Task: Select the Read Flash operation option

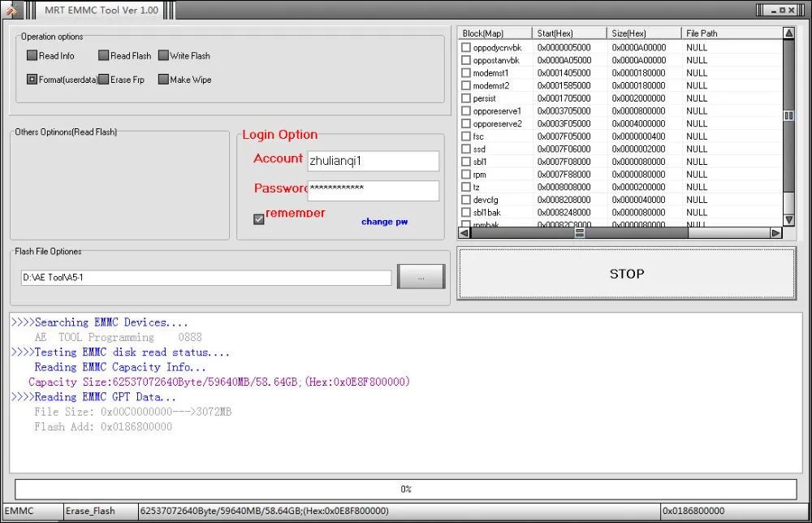Action: click(104, 56)
